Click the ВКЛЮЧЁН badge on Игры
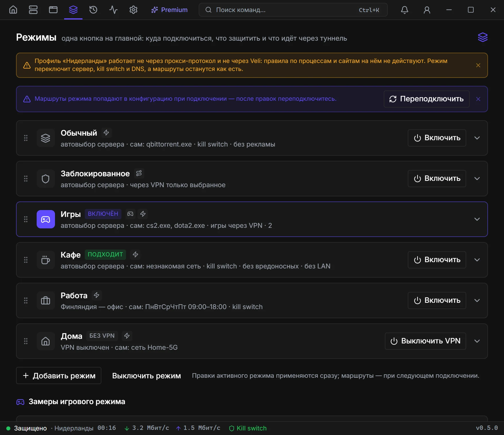The image size is (504, 435). pos(103,214)
